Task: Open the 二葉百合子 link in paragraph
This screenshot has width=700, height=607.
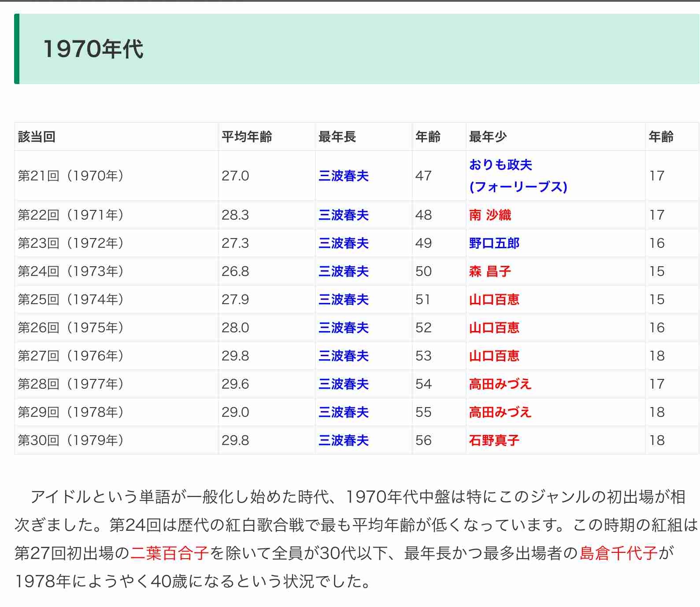Action: pos(170,553)
